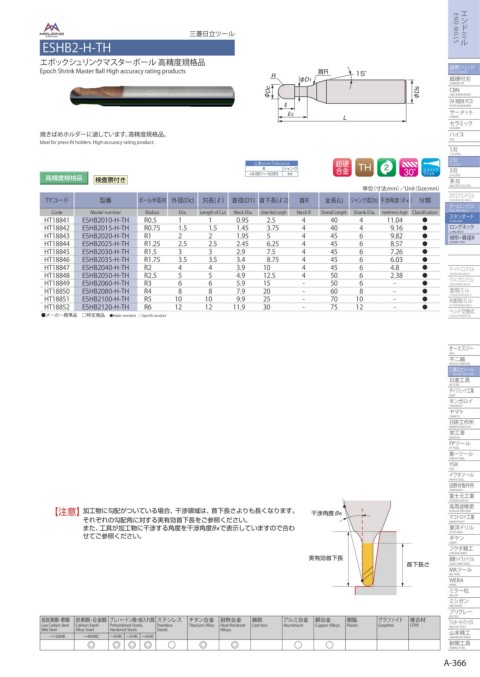The image size is (480, 677).
Task: Click the green 2-flute badge icon
Action: [386, 167]
